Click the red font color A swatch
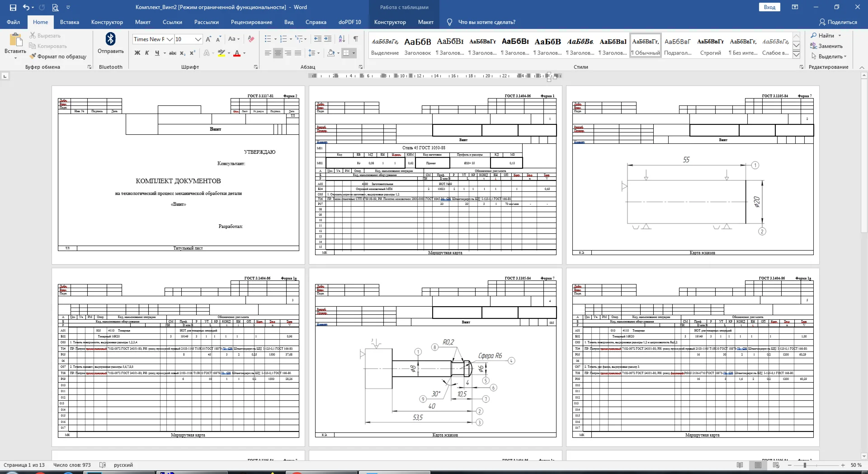Viewport: 868px width, 474px height. (x=237, y=53)
